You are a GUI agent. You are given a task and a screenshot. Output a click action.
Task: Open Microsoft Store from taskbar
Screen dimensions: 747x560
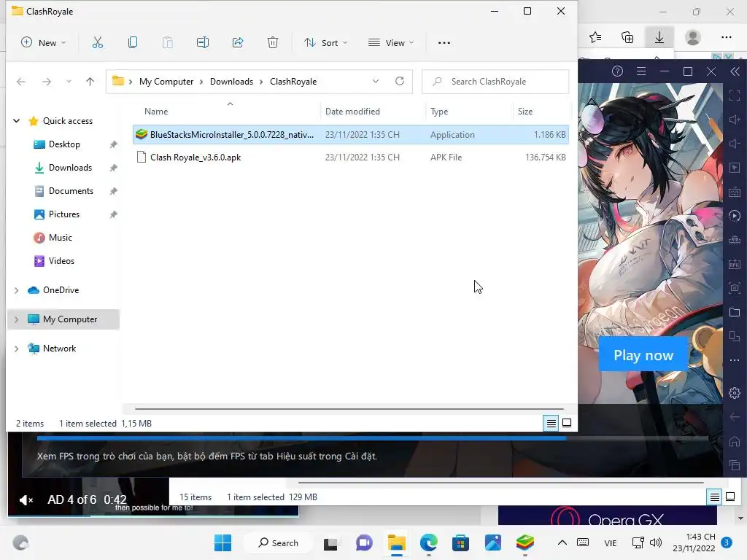(461, 542)
